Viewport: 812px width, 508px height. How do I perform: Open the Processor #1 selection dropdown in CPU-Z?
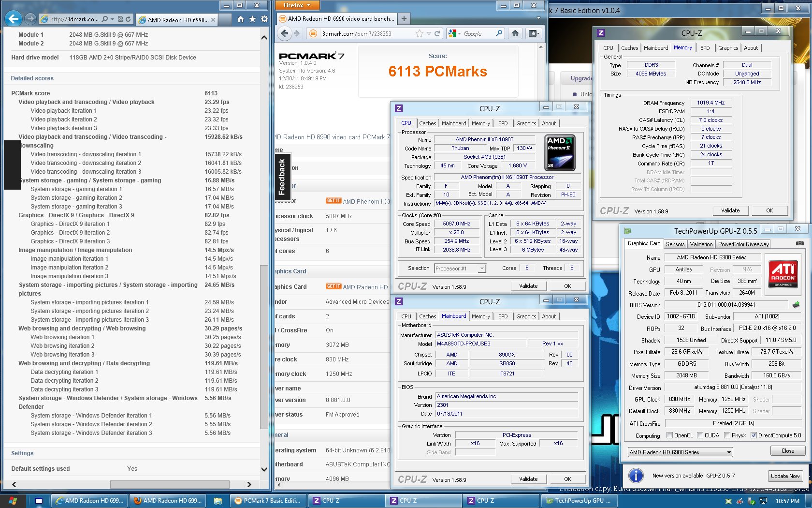click(460, 269)
